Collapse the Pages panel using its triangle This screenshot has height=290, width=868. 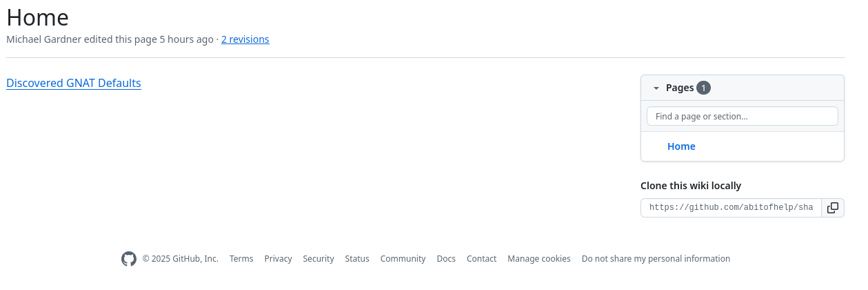656,88
